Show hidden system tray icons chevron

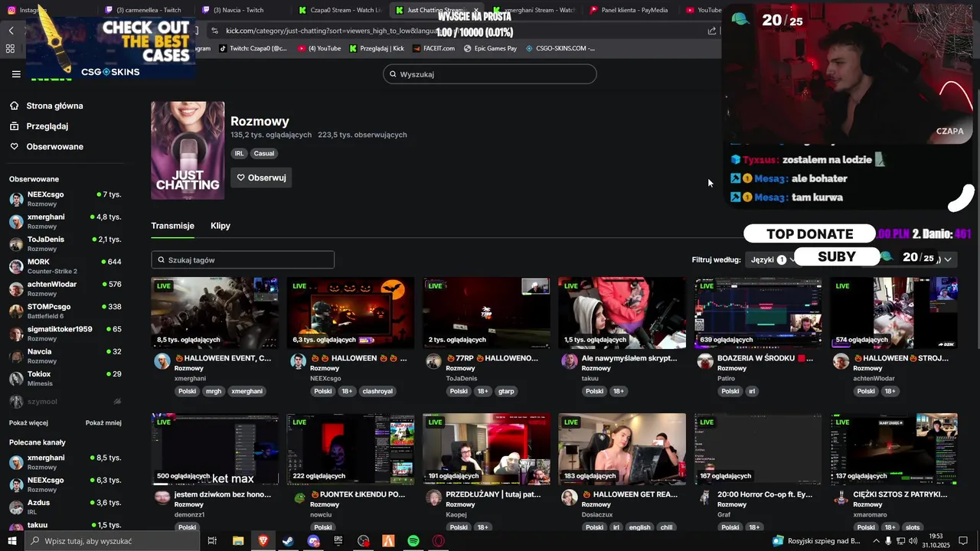click(x=876, y=541)
